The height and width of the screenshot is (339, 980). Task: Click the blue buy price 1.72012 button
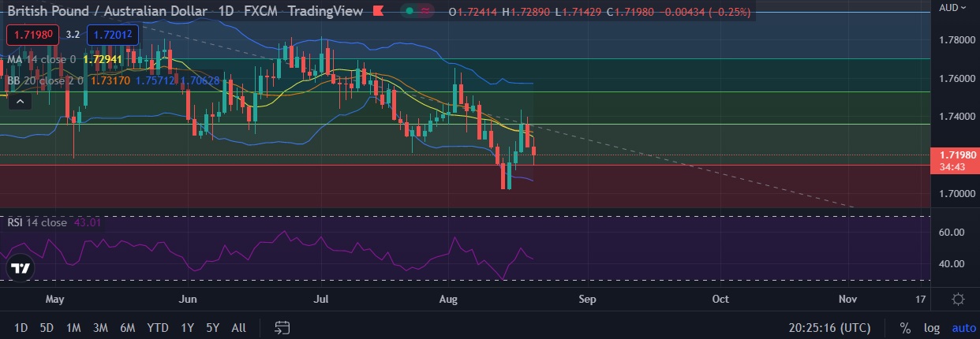(x=113, y=35)
